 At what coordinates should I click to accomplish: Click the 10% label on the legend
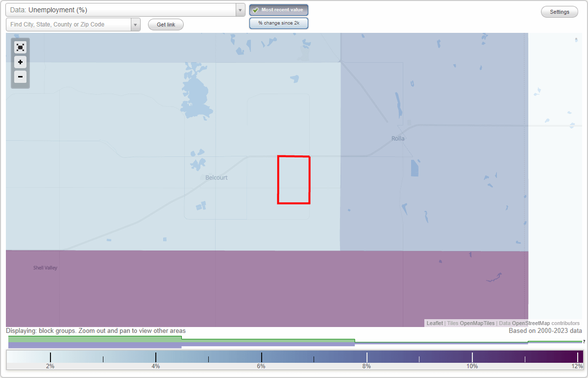click(472, 366)
